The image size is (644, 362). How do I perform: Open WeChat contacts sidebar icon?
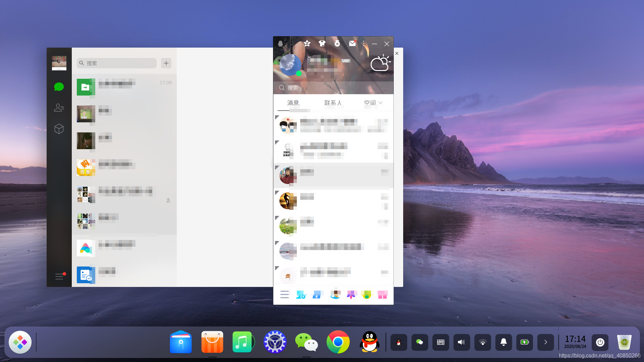coord(59,108)
